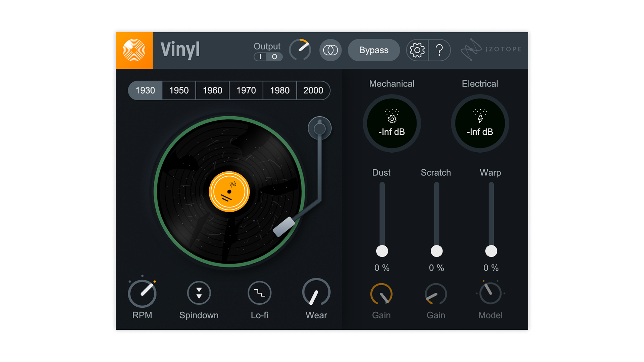Select the 1950 era tab
The width and height of the screenshot is (644, 362).
point(179,90)
